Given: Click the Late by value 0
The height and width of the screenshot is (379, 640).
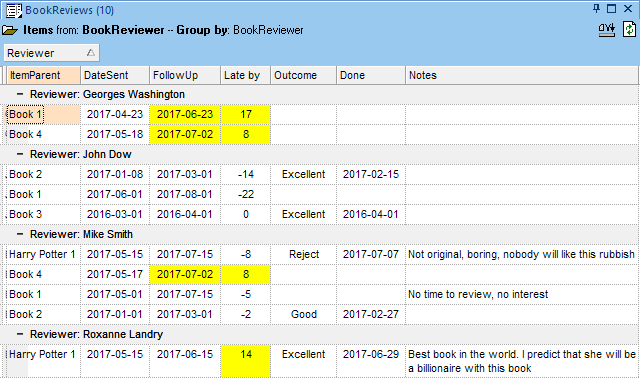Looking at the screenshot, I should coord(246,214).
